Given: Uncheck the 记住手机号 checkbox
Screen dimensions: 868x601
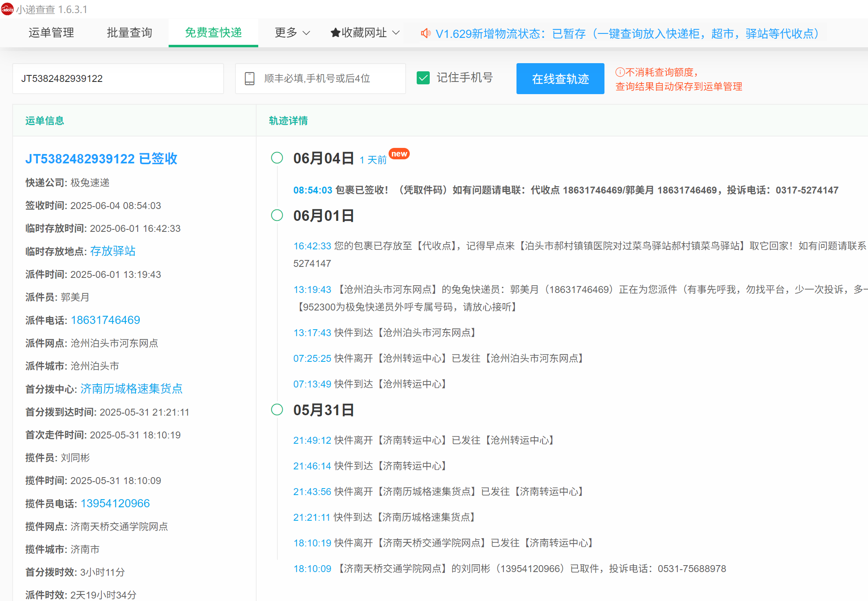Looking at the screenshot, I should click(x=424, y=77).
